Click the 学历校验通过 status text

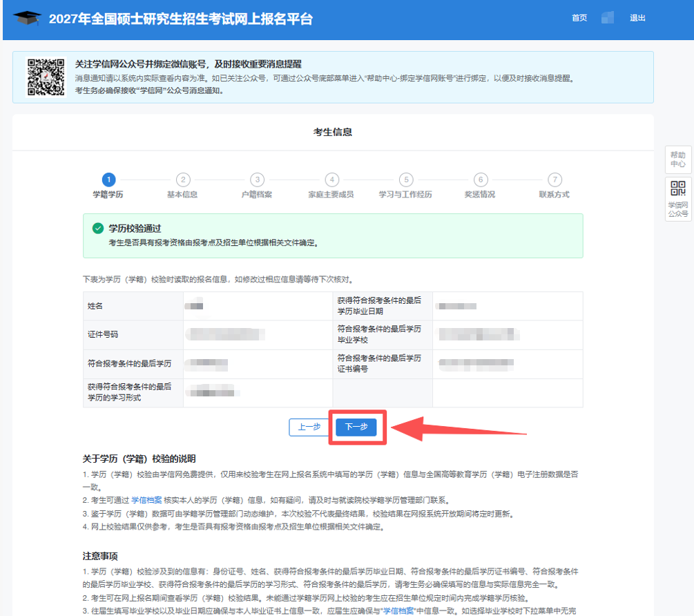tap(135, 229)
